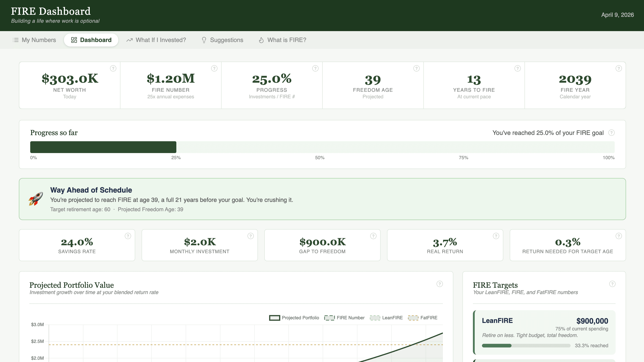The width and height of the screenshot is (644, 362).
Task: Click the Projected Portfolio Value help icon
Action: pyautogui.click(x=440, y=284)
